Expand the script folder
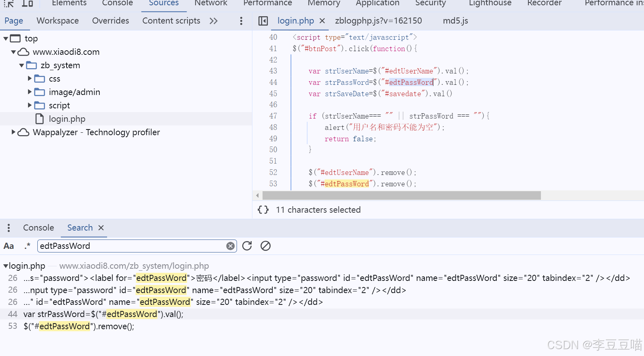This screenshot has height=356, width=644. click(x=30, y=105)
